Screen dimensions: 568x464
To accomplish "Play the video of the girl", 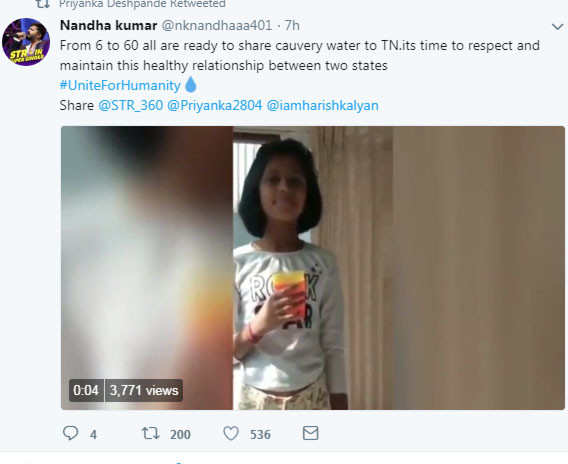I will 313,268.
